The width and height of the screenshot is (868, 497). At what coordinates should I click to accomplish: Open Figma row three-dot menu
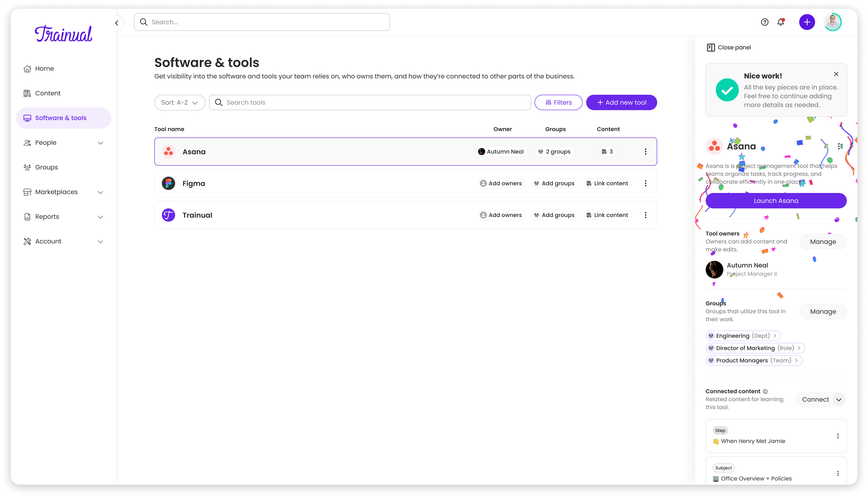(x=645, y=183)
